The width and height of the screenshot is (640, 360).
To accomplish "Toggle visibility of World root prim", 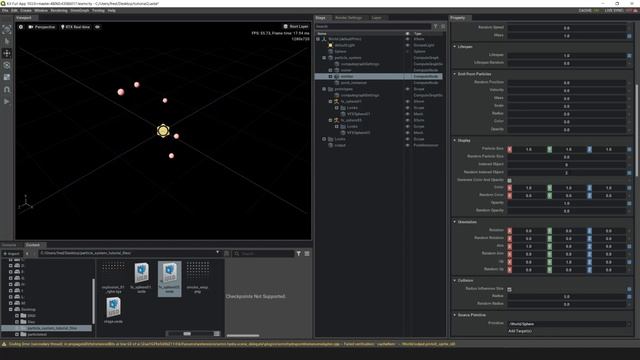I will coord(407,39).
